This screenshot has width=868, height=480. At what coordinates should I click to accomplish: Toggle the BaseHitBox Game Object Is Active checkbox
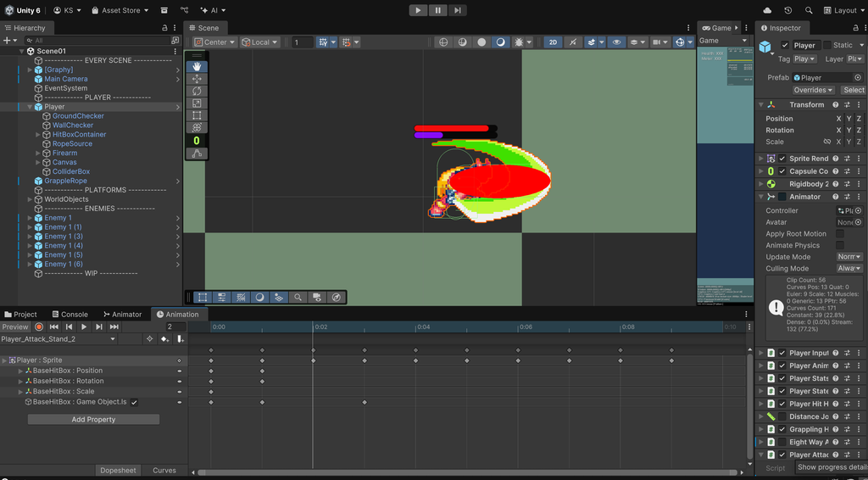[134, 402]
